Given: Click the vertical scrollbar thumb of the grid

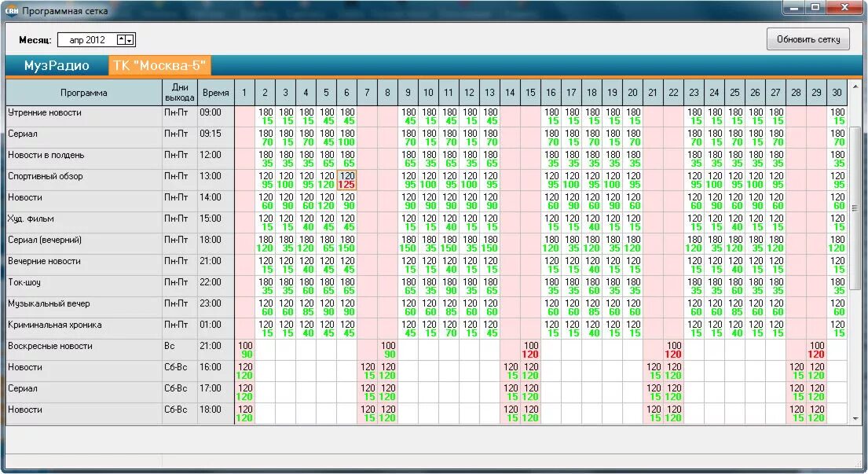Looking at the screenshot, I should coord(855,208).
